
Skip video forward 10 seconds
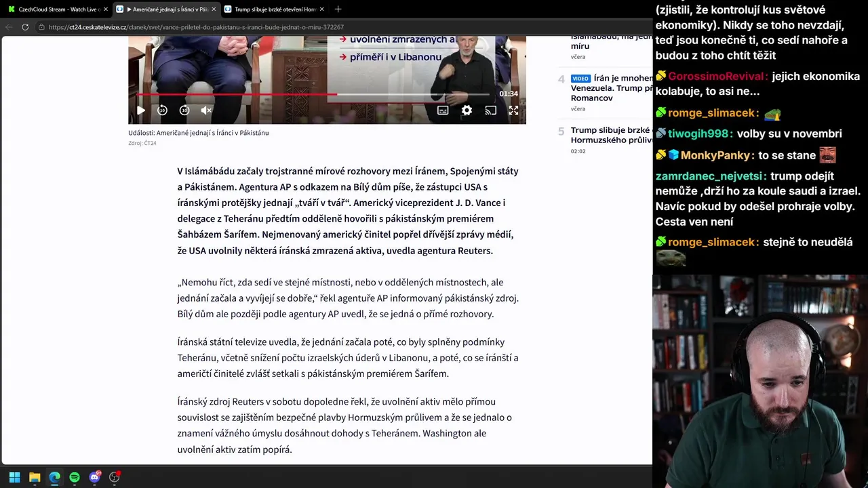184,110
